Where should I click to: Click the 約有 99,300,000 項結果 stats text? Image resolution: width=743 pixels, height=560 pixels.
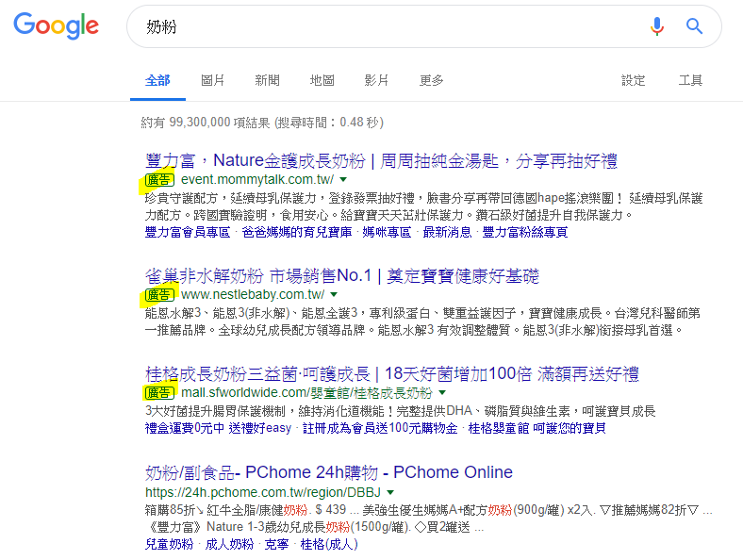coord(261,123)
